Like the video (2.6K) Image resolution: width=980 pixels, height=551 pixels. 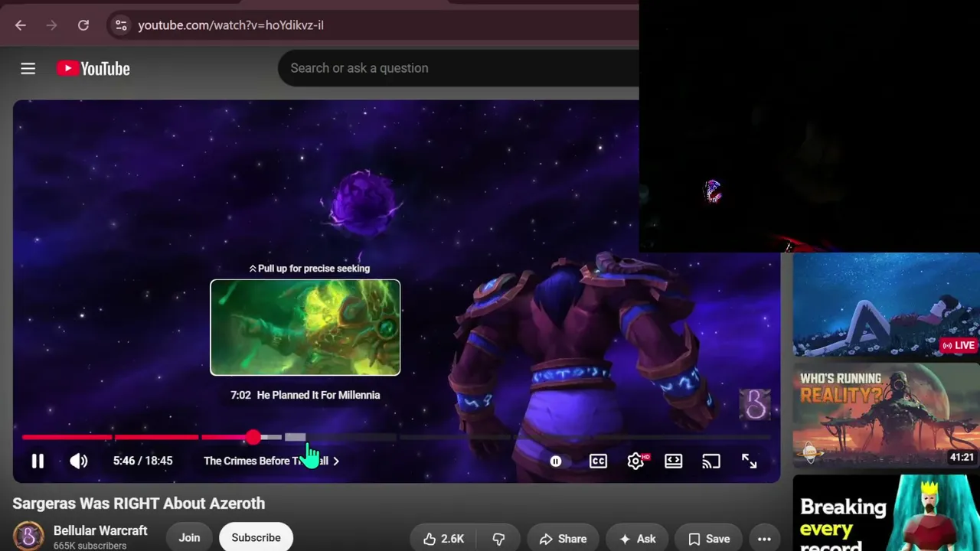[x=443, y=539]
